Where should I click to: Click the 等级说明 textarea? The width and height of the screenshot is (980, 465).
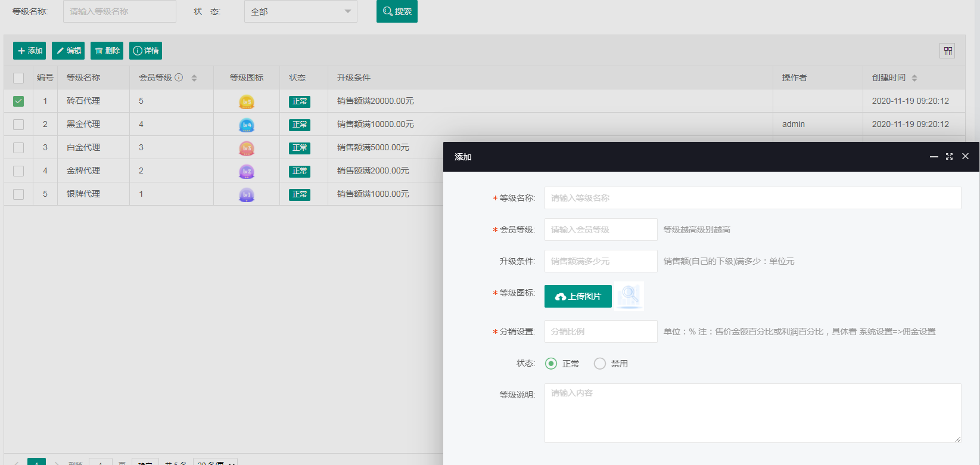pos(753,413)
